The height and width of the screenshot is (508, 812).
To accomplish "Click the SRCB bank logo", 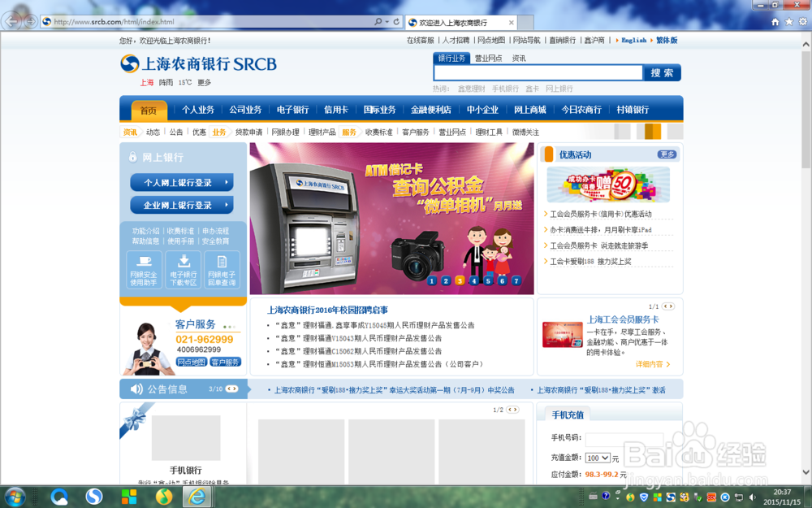I will pyautogui.click(x=198, y=63).
